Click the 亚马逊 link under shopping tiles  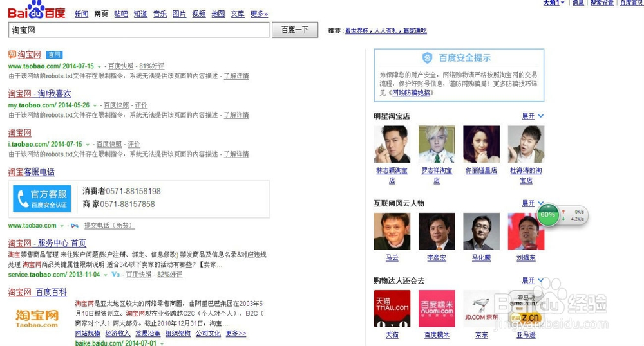click(526, 335)
